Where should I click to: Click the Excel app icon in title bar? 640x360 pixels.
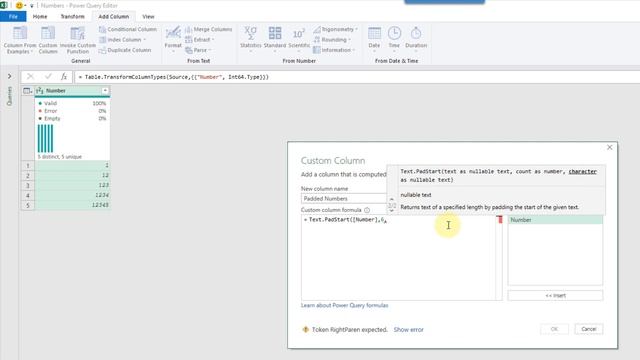4,5
